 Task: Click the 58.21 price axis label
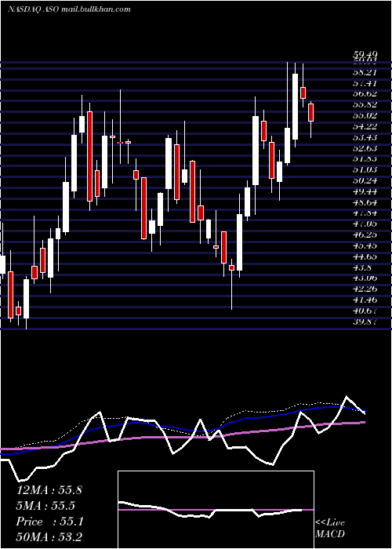pyautogui.click(x=365, y=72)
